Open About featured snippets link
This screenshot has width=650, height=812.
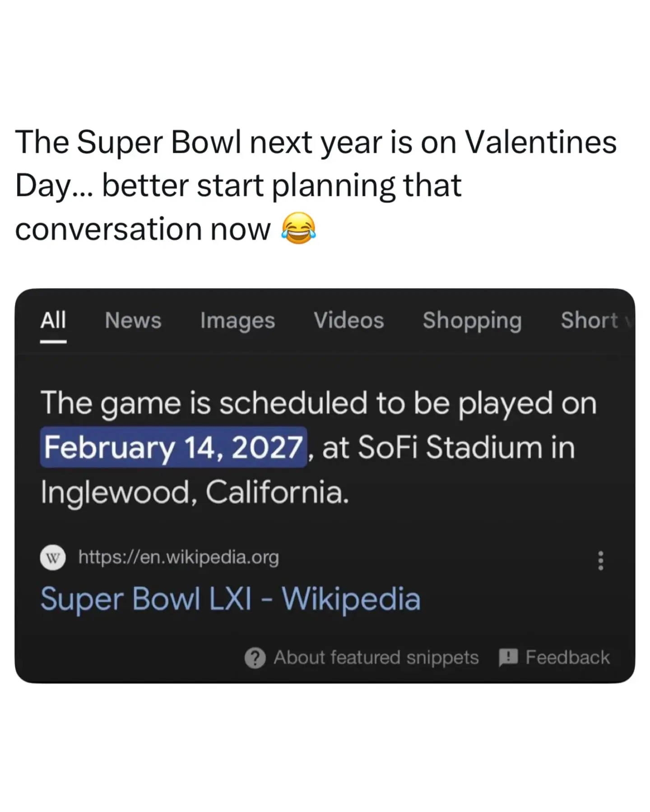[x=376, y=658]
